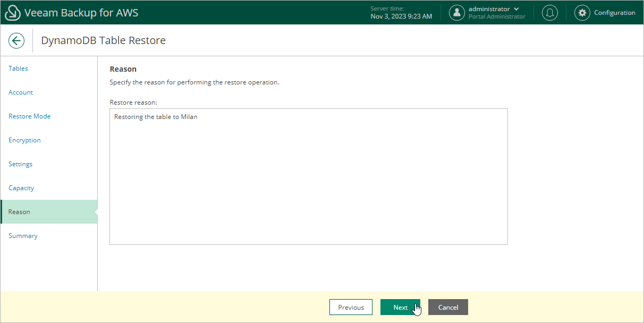This screenshot has height=323, width=644.
Task: Open the Encryption step
Action: (24, 140)
